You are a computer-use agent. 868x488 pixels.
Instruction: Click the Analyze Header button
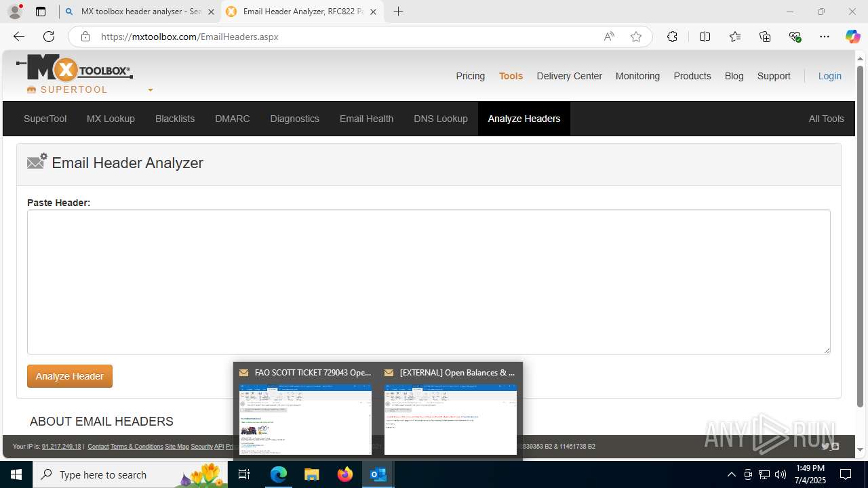70,376
